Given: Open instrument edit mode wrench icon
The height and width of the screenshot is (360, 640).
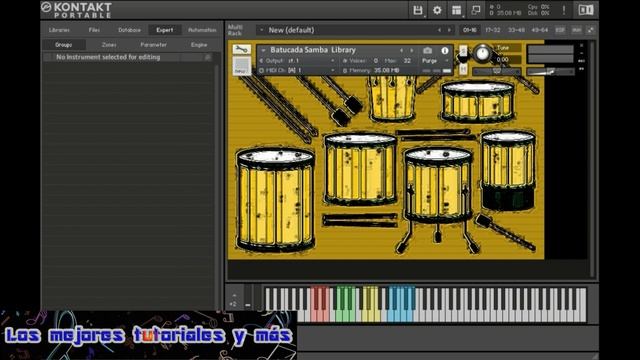Looking at the screenshot, I should (x=242, y=49).
